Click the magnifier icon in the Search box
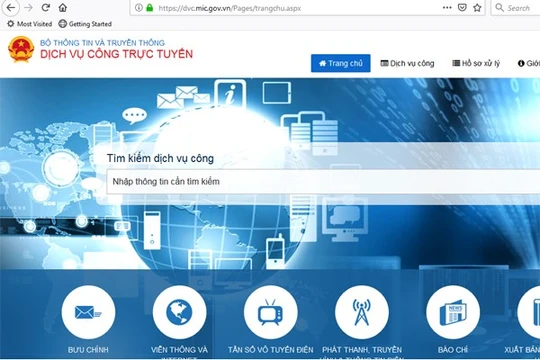Image resolution: width=540 pixels, height=360 pixels. [x=499, y=8]
